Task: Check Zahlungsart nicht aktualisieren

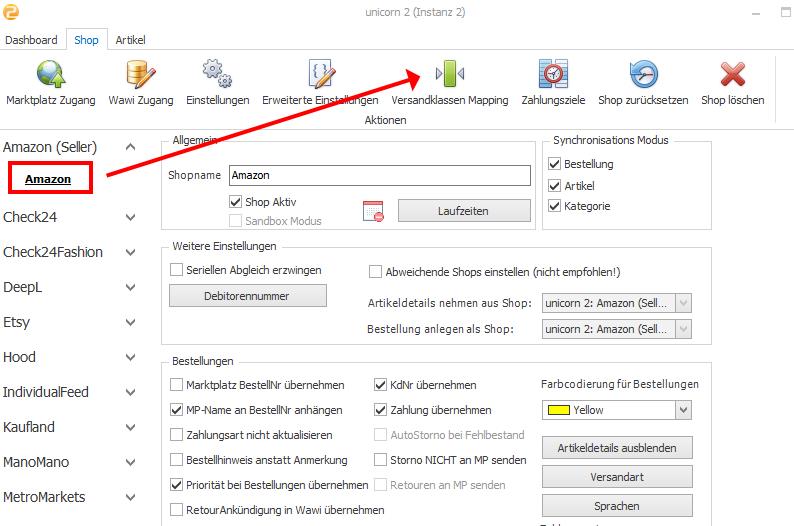Action: coord(176,434)
